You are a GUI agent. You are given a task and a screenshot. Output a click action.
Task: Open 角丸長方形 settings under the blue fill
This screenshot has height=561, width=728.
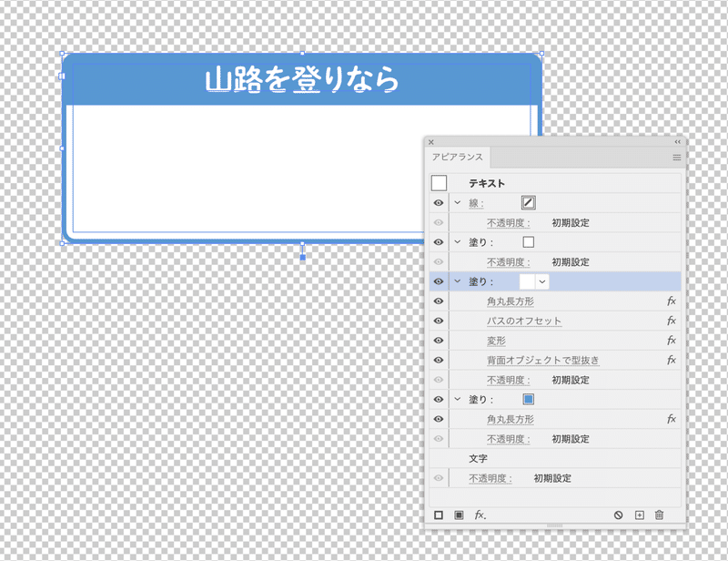pyautogui.click(x=511, y=419)
